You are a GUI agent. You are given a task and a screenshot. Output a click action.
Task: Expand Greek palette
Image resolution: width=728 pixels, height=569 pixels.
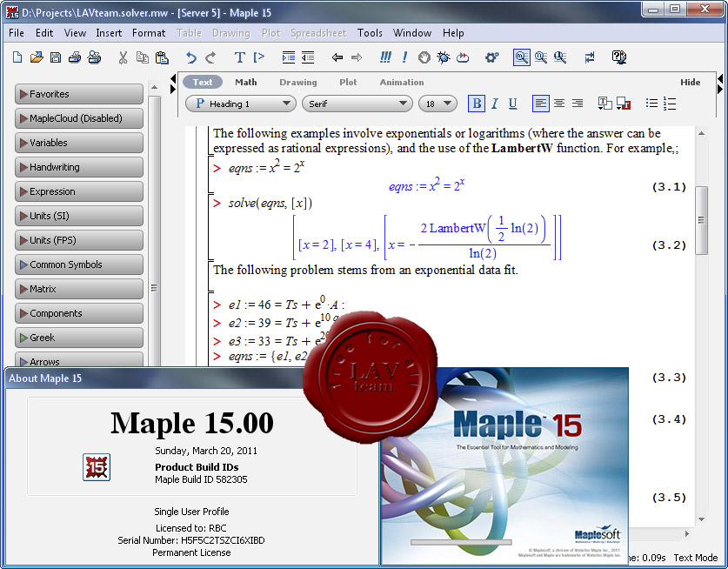point(79,338)
